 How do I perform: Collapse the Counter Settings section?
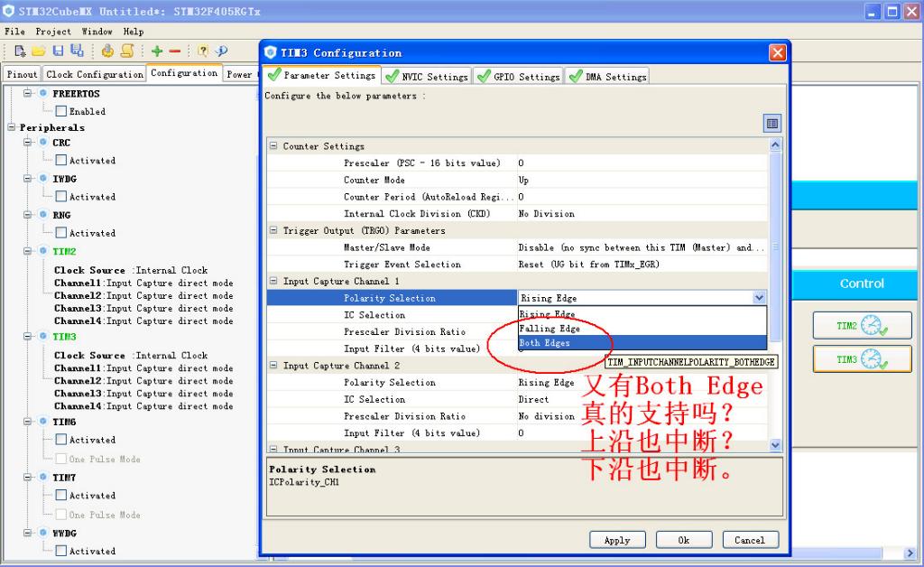(x=273, y=145)
